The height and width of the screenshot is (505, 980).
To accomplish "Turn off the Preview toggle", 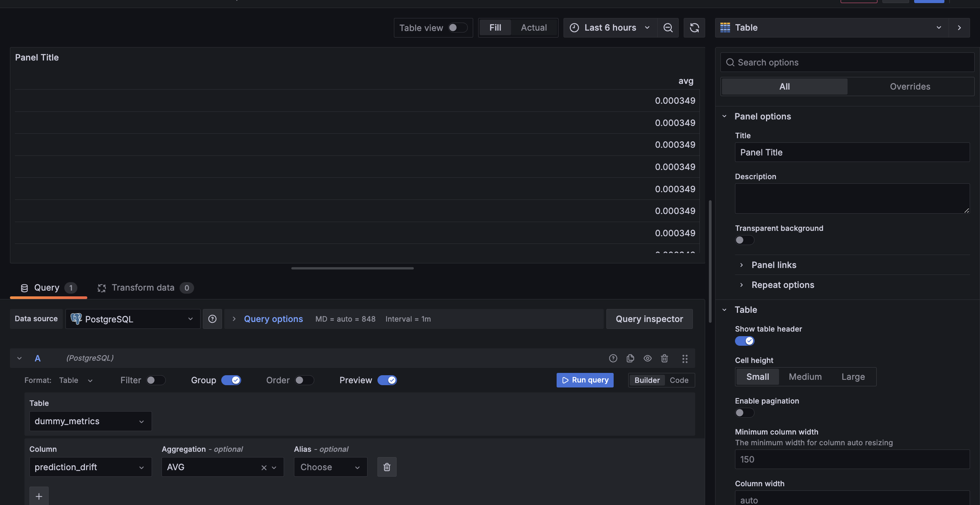I will tap(387, 380).
